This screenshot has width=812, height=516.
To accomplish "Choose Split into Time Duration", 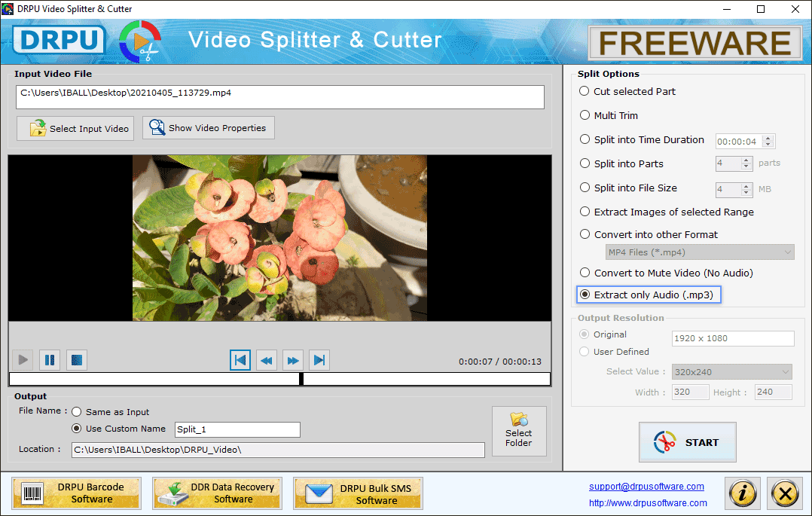I will point(585,139).
